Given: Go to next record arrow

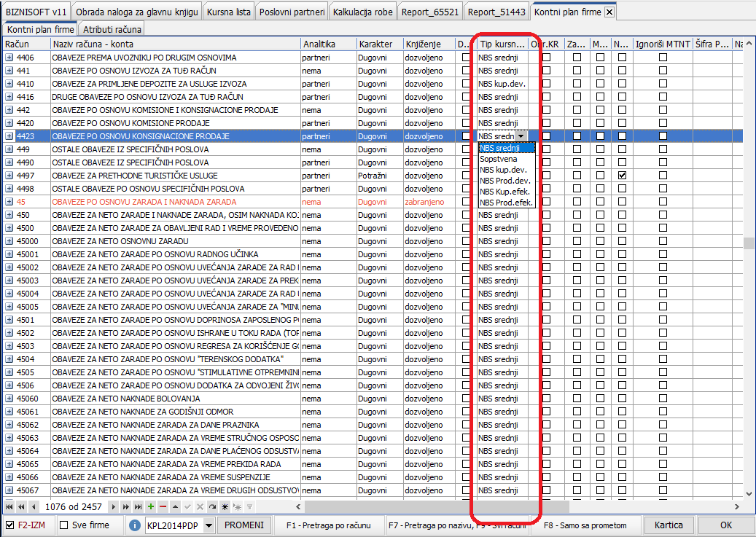Looking at the screenshot, I should tap(114, 506).
